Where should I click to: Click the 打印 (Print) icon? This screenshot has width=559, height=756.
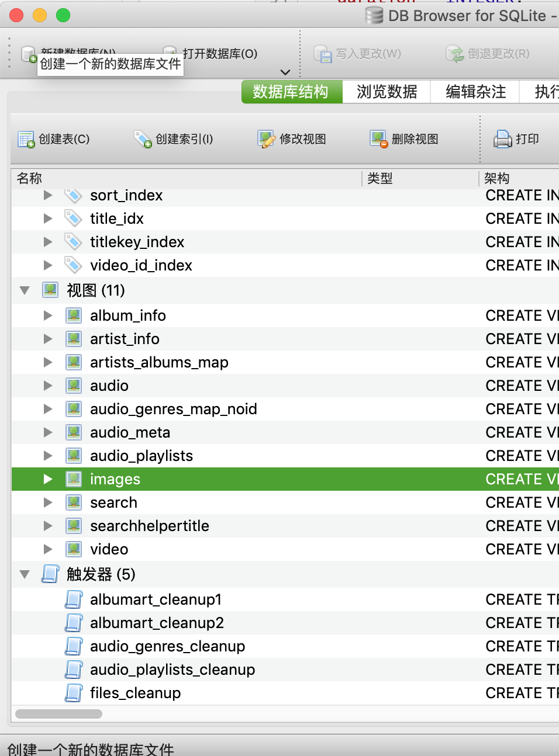tap(504, 139)
